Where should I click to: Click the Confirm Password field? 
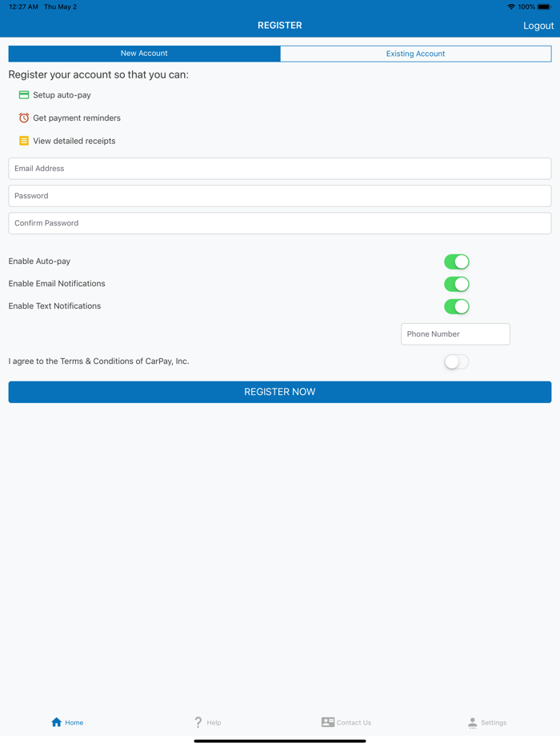tap(279, 222)
